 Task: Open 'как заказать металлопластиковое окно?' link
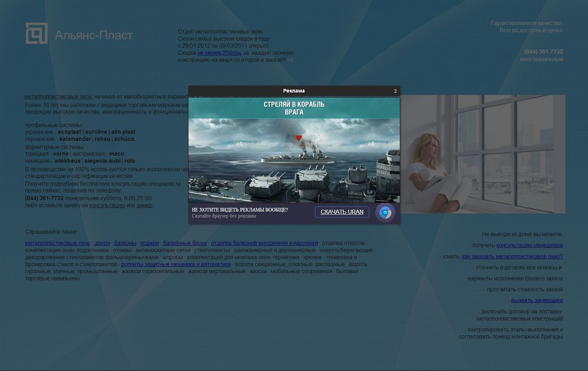[512, 256]
